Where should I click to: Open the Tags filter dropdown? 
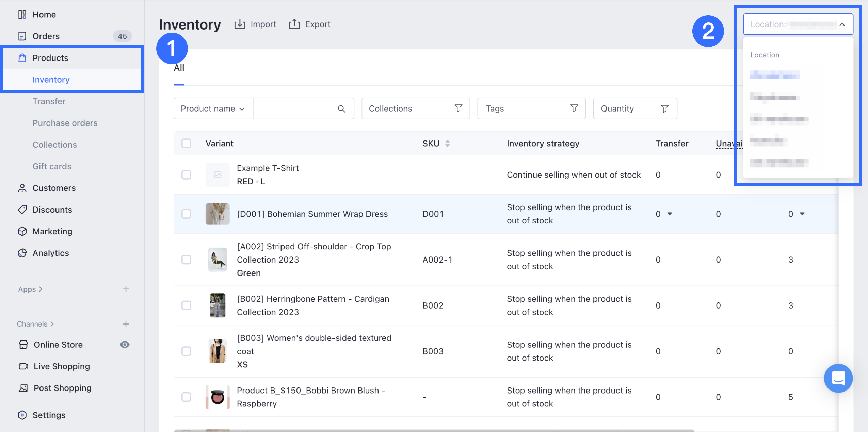[x=531, y=109]
